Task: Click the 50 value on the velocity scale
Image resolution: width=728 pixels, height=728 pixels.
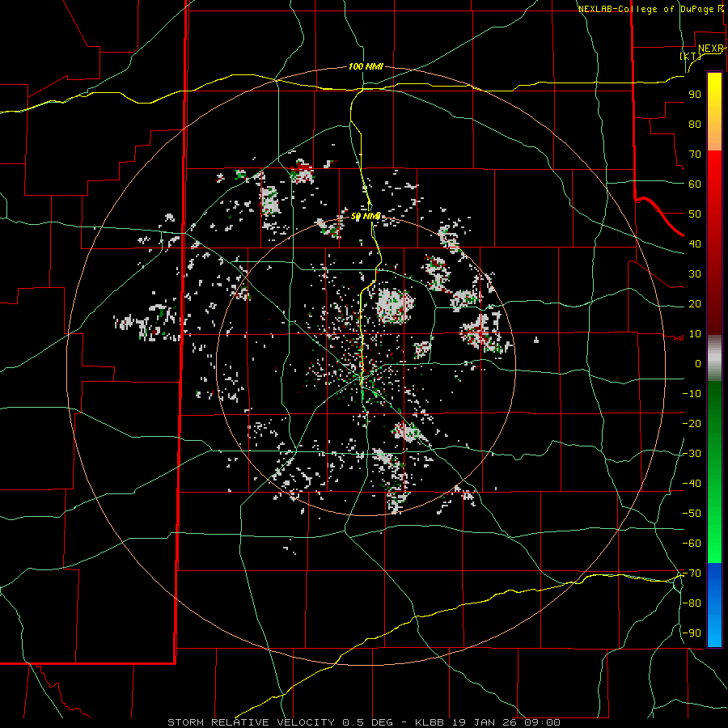Action: [695, 214]
